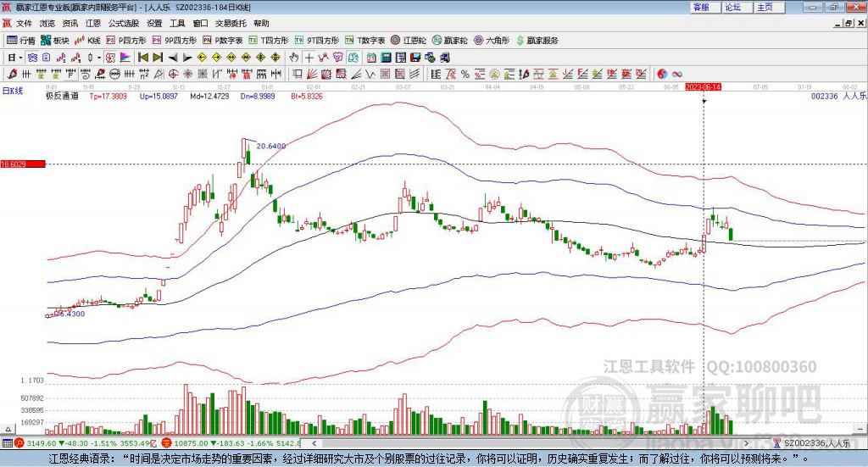Expand the 日 period dropdown arrow
Screen dimensions: 868x467
[x=21, y=57]
